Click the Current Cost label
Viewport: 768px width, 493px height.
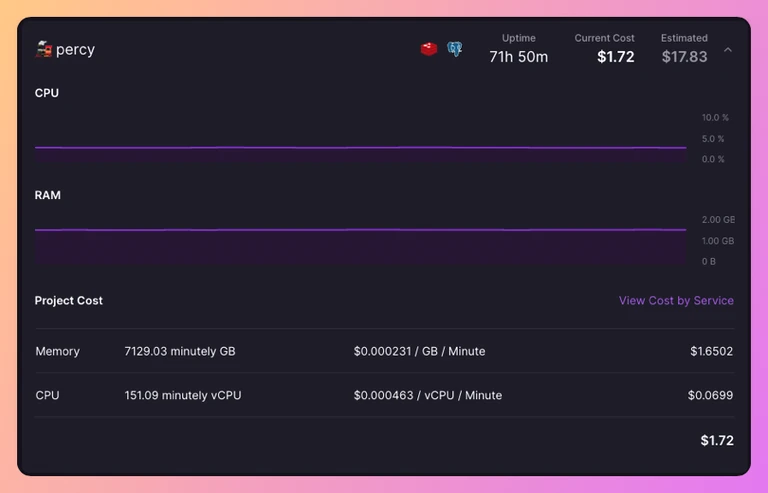[604, 38]
